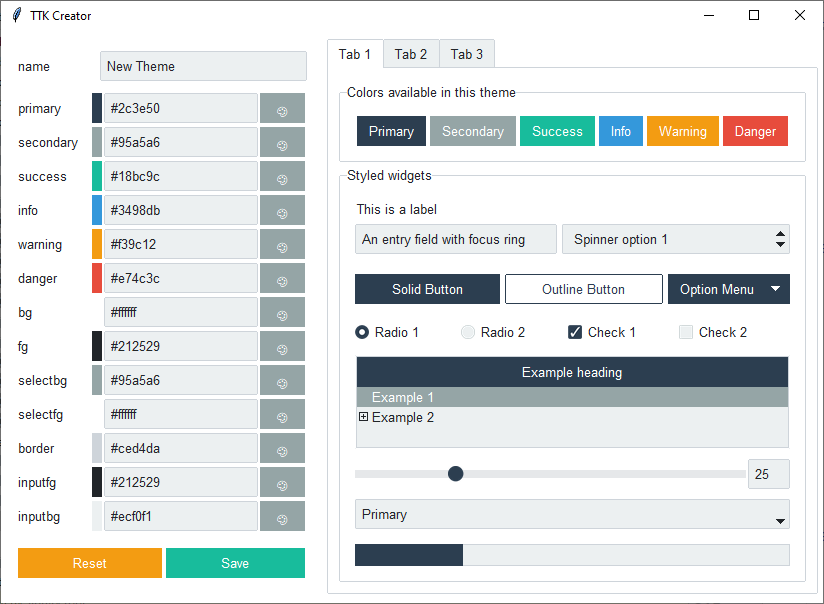Click the danger color swatch
The height and width of the screenshot is (604, 824).
(x=97, y=278)
